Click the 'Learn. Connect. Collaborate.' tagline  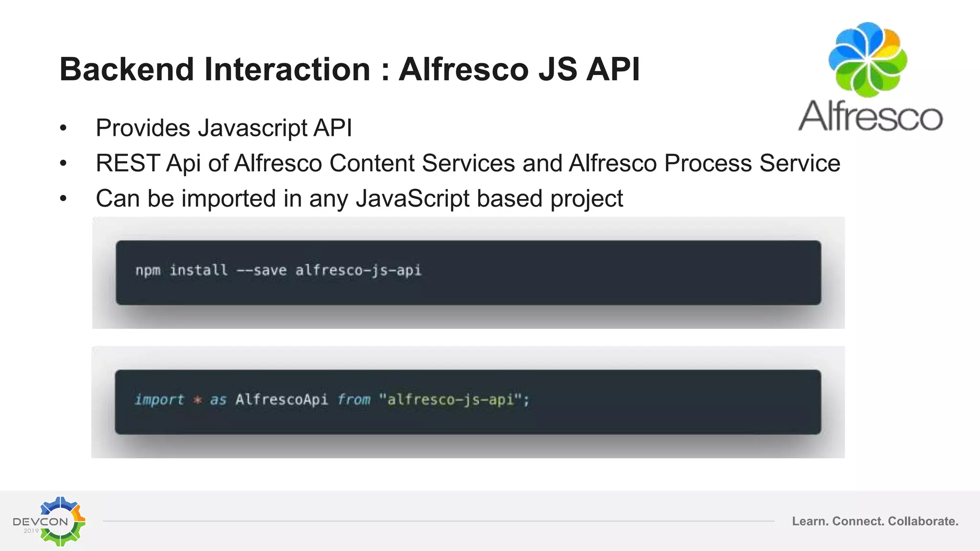coord(875,521)
